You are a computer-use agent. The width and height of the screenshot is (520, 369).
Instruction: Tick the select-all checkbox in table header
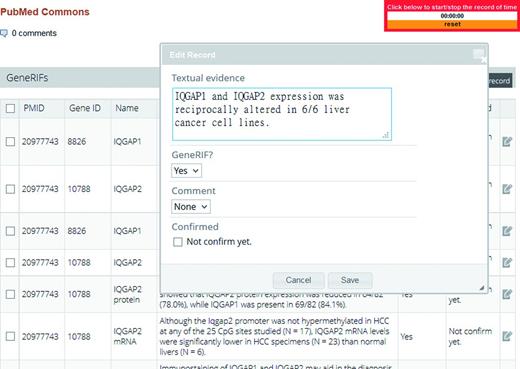click(10, 108)
